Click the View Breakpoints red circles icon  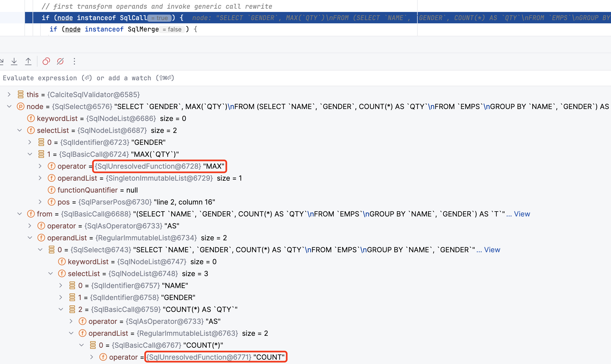tap(46, 62)
